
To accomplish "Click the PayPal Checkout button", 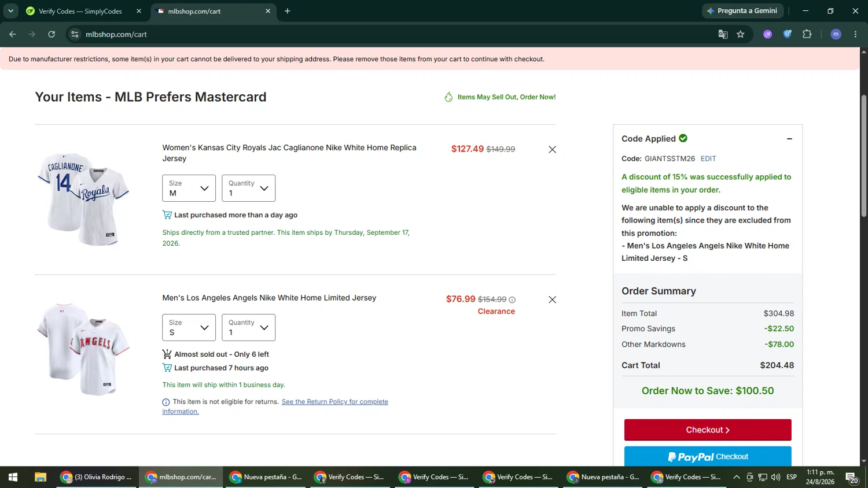I will coord(708,456).
